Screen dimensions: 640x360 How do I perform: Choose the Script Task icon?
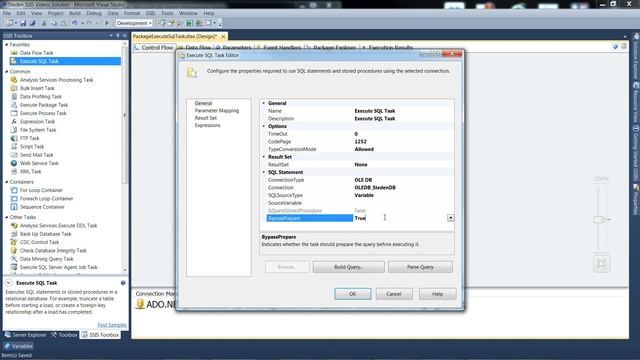14,147
